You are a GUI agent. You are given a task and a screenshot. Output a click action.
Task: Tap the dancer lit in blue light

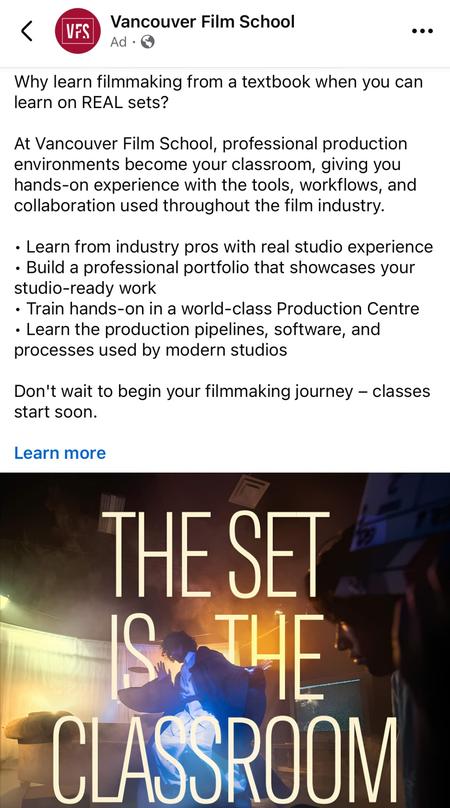point(198,711)
